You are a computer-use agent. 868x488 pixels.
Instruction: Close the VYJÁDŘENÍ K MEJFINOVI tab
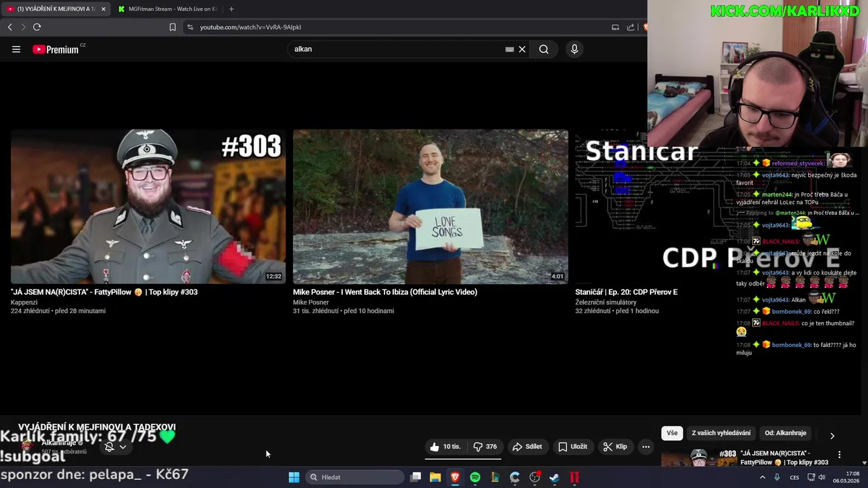[103, 9]
